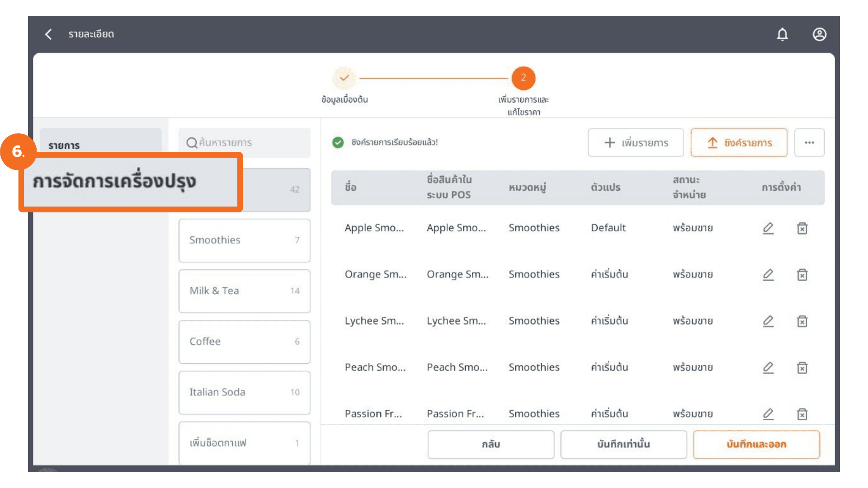Click the back arrow in header
This screenshot has height=488, width=868.
click(x=49, y=34)
